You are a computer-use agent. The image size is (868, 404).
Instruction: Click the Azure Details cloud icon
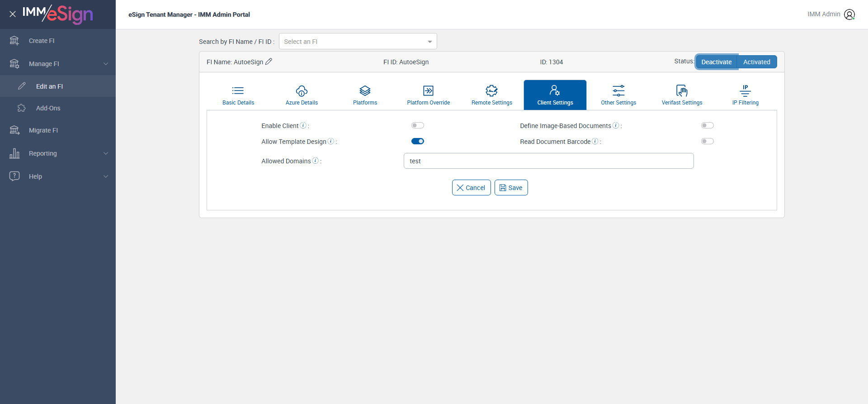point(302,91)
